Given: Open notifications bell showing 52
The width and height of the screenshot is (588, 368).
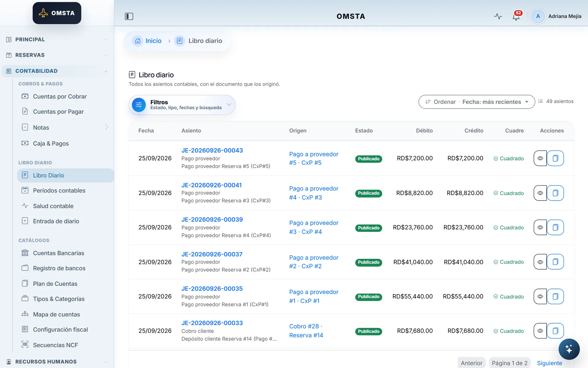Looking at the screenshot, I should pos(516,16).
